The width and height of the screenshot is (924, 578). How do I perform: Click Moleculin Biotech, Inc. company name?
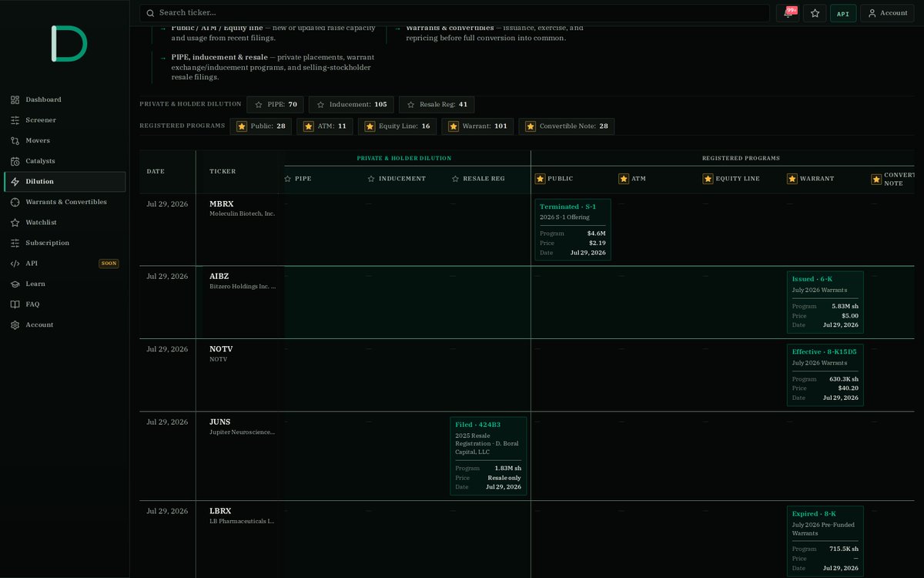[x=242, y=213]
